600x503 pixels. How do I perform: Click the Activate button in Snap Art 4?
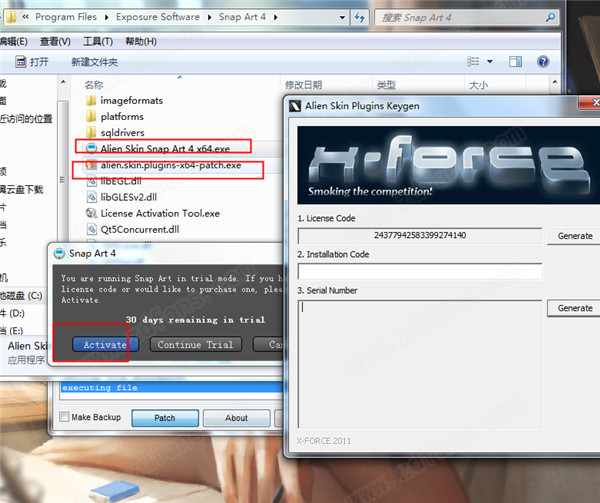(x=105, y=344)
